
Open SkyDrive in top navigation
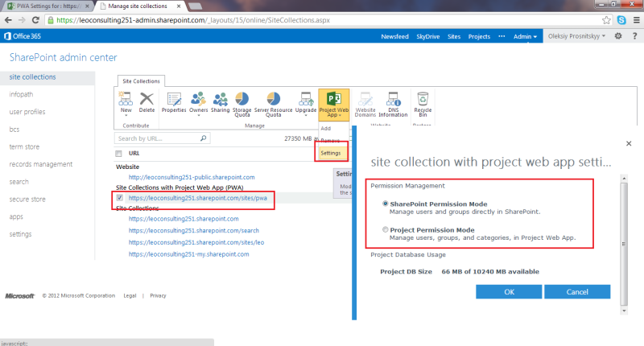[x=428, y=36]
